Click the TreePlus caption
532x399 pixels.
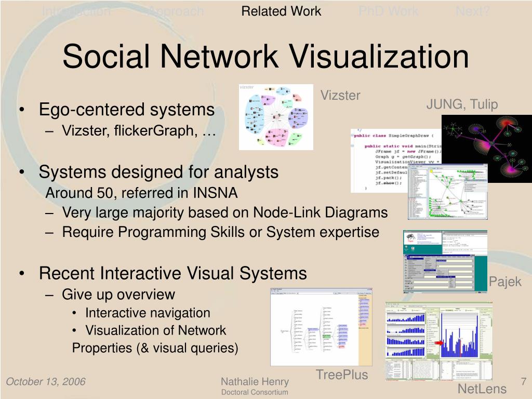[342, 375]
